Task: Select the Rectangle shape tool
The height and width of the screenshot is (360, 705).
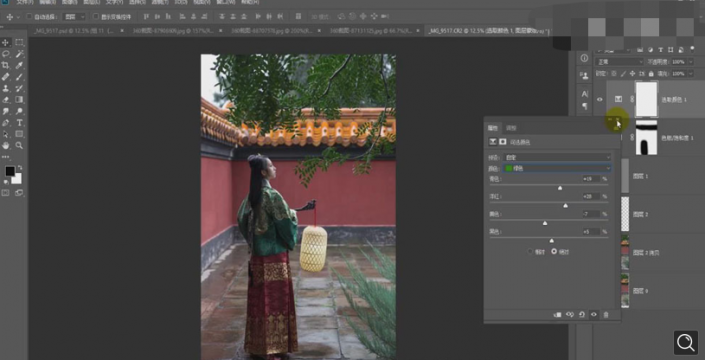Action: click(x=19, y=134)
